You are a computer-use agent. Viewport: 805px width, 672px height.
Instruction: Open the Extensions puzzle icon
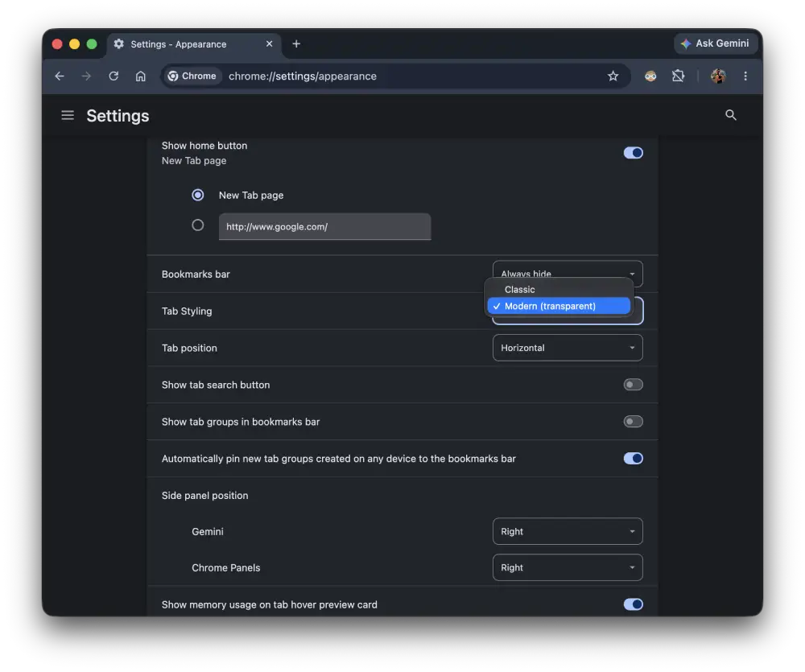[x=678, y=76]
